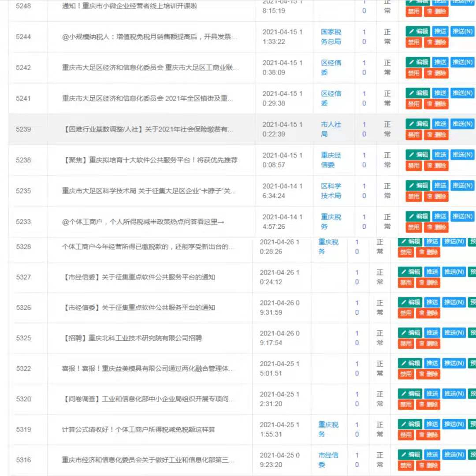This screenshot has height=476, width=476.
Task: Delete row 5239 with 删除 button
Action: [436, 135]
